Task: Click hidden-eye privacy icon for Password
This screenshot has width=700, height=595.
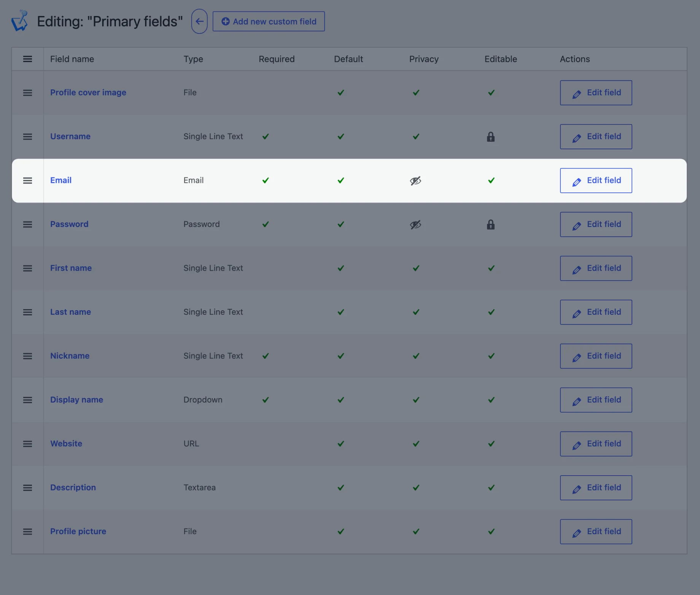Action: coord(415,225)
